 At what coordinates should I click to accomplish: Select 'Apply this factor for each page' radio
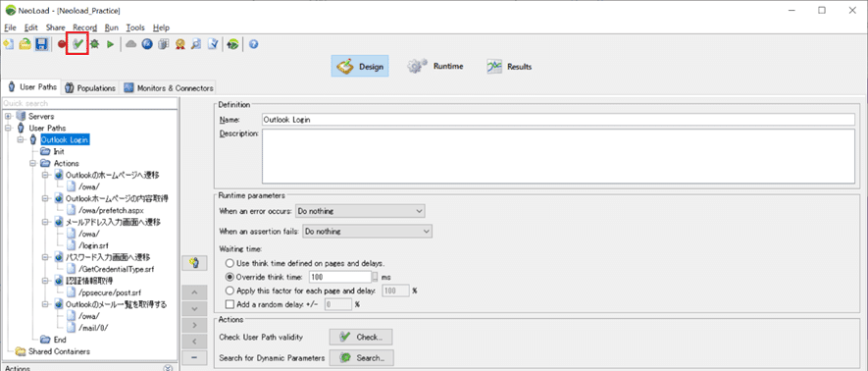pos(229,291)
